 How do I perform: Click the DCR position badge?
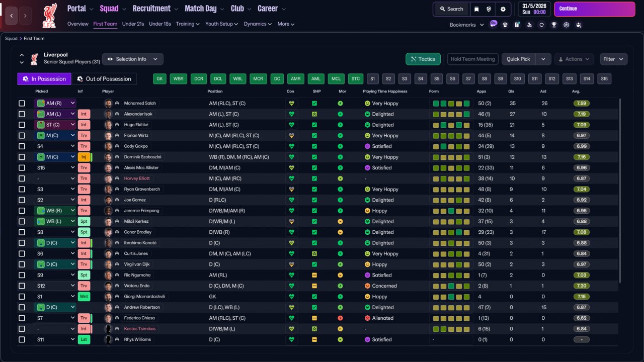199,79
